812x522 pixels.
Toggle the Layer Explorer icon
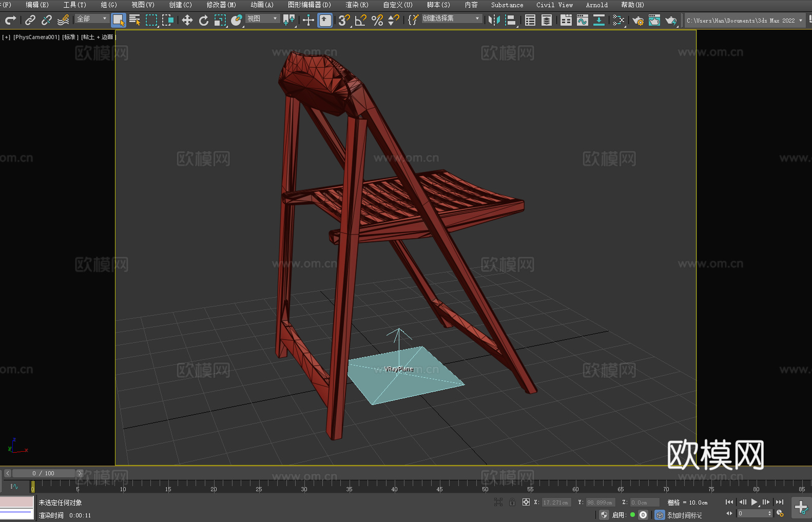547,20
